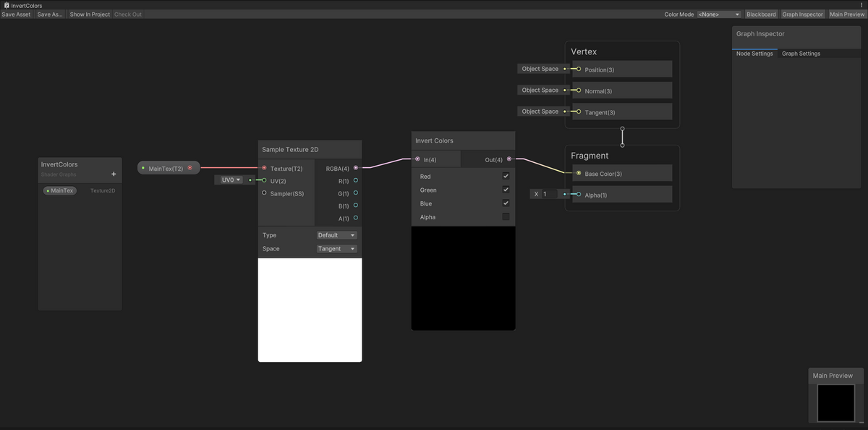The height and width of the screenshot is (430, 868).
Task: Select the Invert Colors node title
Action: click(434, 140)
